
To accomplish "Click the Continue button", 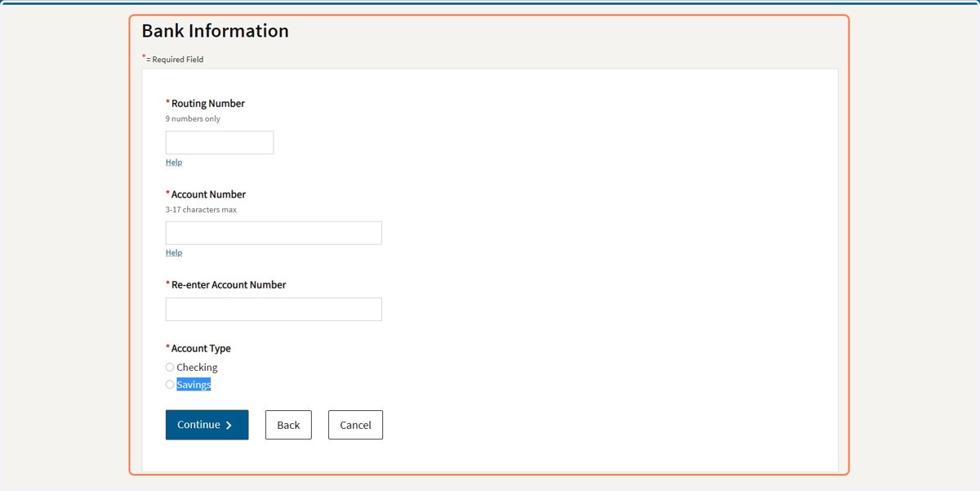I will point(207,425).
